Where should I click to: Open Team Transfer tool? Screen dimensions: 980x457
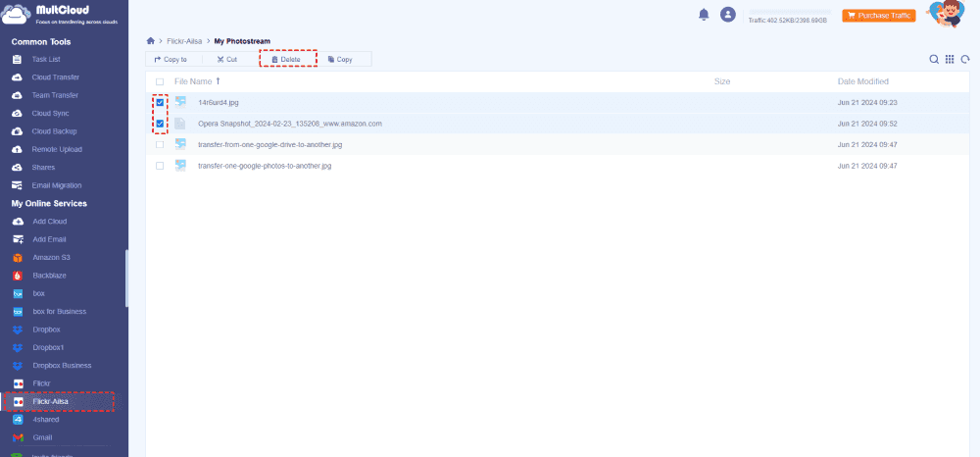point(55,96)
